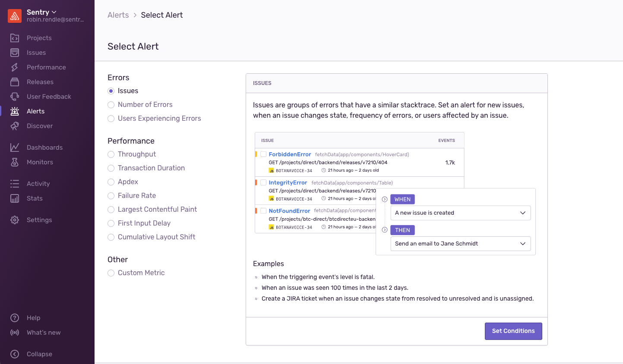Select the Throughput radio button

click(111, 154)
